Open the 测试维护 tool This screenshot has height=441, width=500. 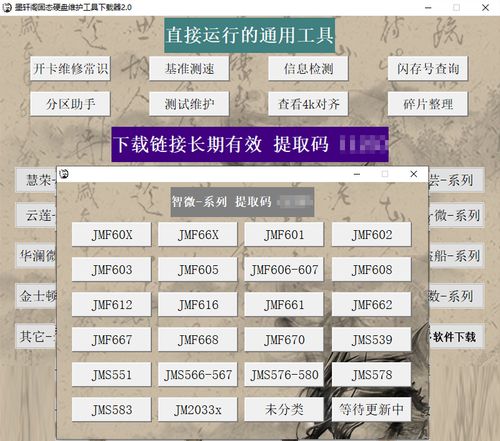point(189,104)
